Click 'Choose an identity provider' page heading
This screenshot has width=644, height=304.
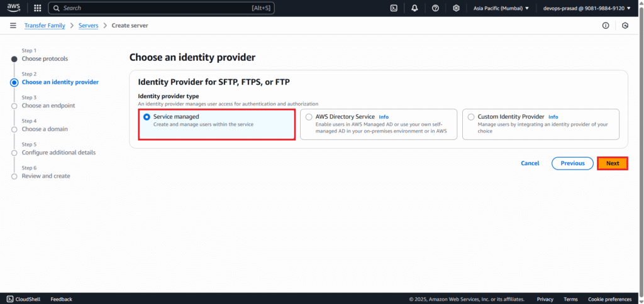[x=192, y=57]
